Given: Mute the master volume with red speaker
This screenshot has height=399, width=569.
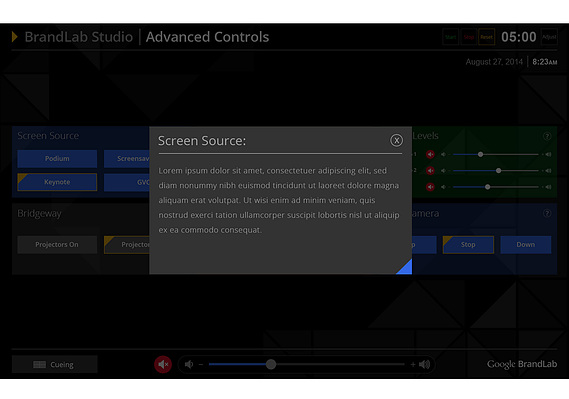Looking at the screenshot, I should (163, 364).
